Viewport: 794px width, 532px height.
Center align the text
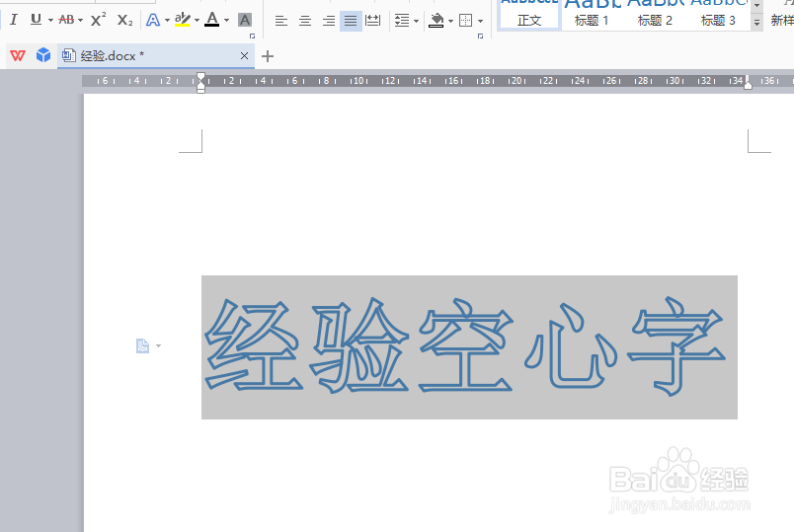click(x=305, y=21)
